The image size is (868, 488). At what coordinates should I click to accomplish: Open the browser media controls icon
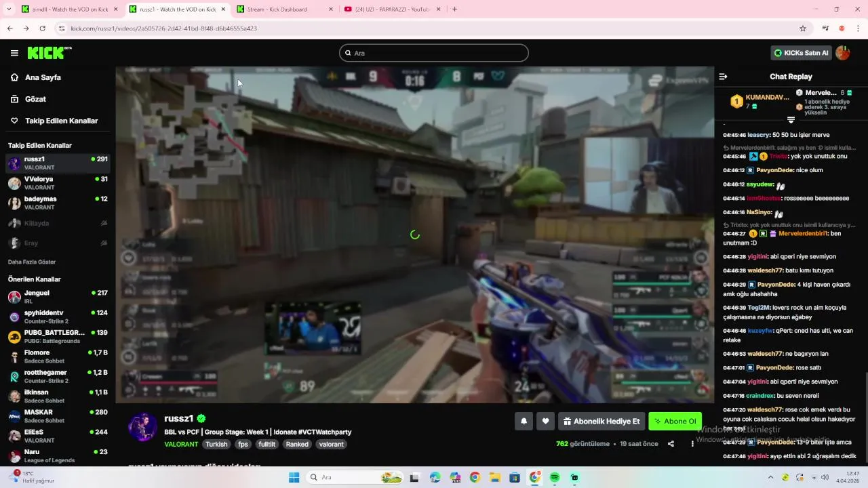pyautogui.click(x=825, y=28)
